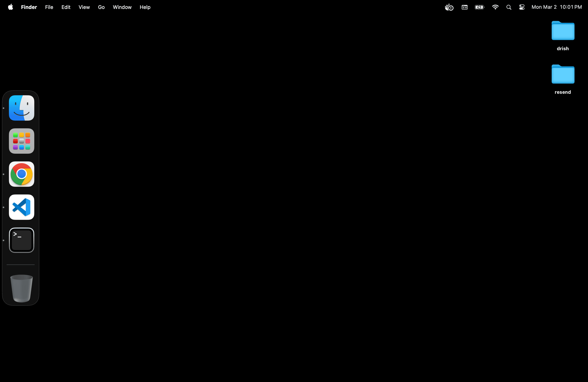Click the clock showing Mon Mar 2
This screenshot has width=588, height=382.
pos(557,7)
